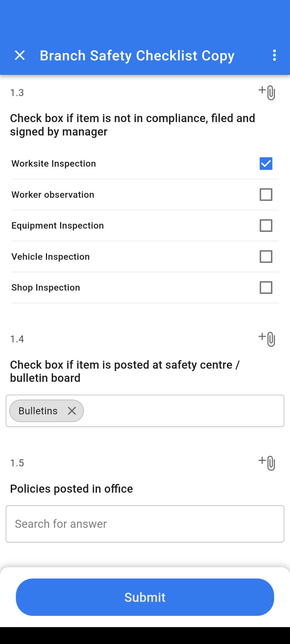Mark the Shop Inspection checkbox
Screen dimensions: 290x644
click(x=266, y=287)
